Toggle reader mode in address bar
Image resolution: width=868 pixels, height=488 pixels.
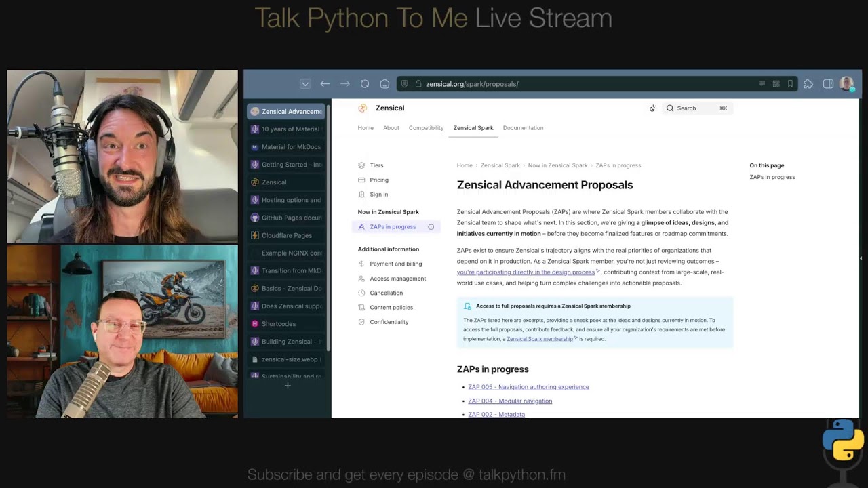pos(762,84)
